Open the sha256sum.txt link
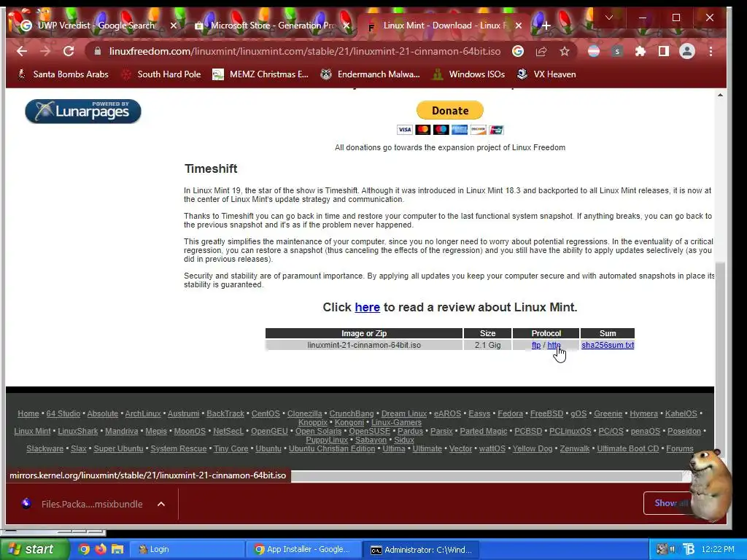Screen dimensions: 747x560 pos(608,345)
